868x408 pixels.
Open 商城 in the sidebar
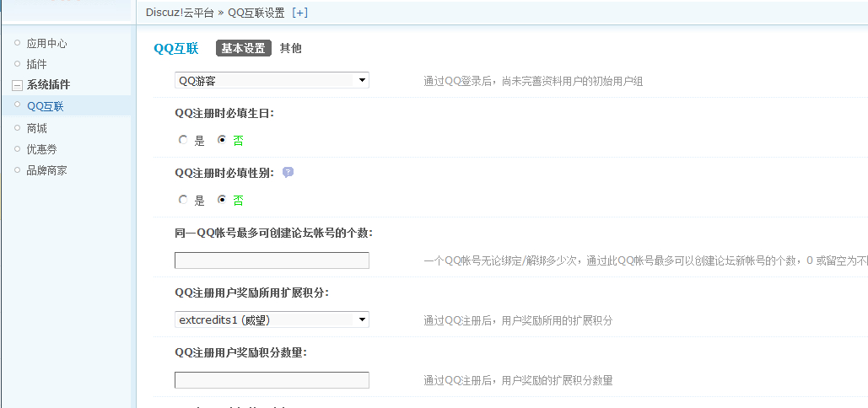36,128
